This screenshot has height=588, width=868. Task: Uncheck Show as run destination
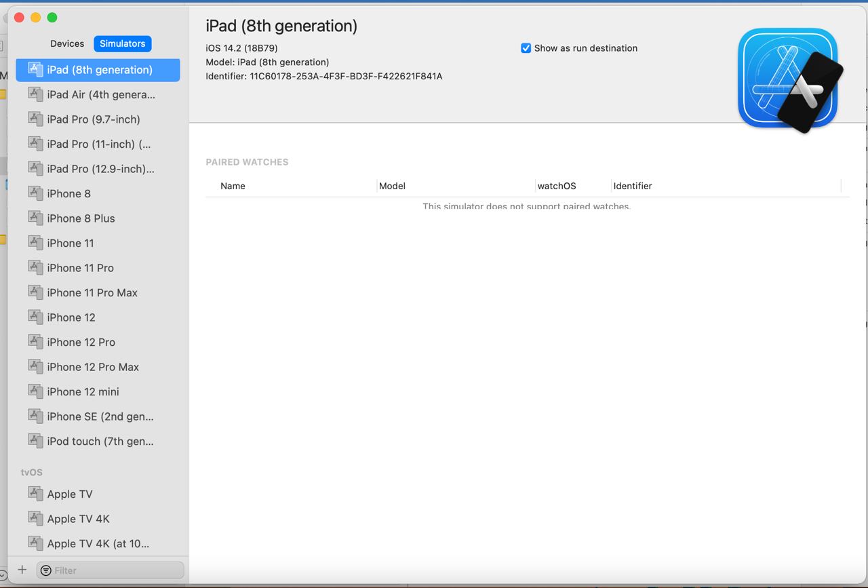pos(526,48)
